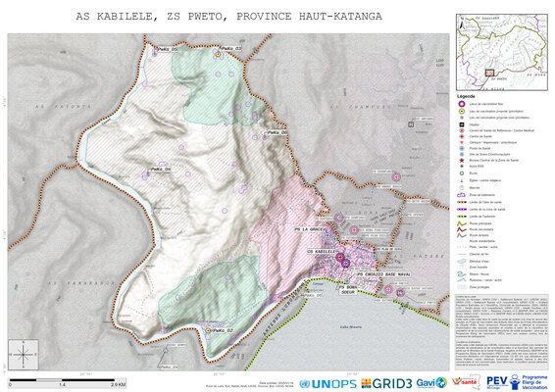Click the Lake Mweru label
Viewport: 555px width, 392px height.
tap(350, 327)
